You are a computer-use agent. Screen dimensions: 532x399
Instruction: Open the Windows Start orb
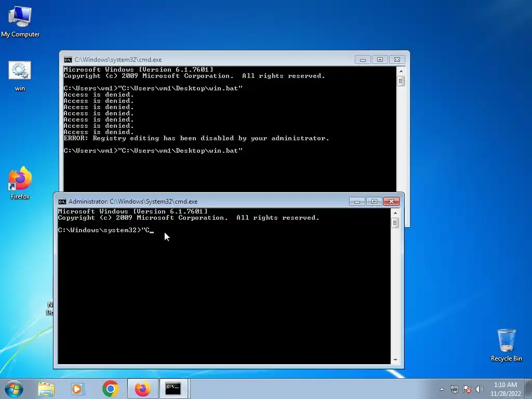tap(14, 389)
